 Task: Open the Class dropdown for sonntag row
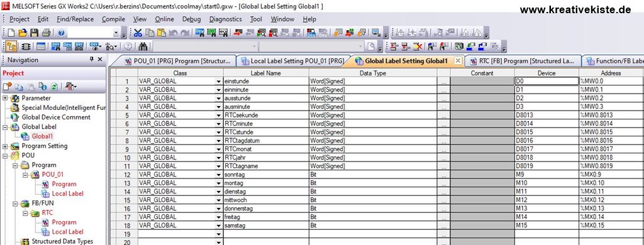point(218,175)
